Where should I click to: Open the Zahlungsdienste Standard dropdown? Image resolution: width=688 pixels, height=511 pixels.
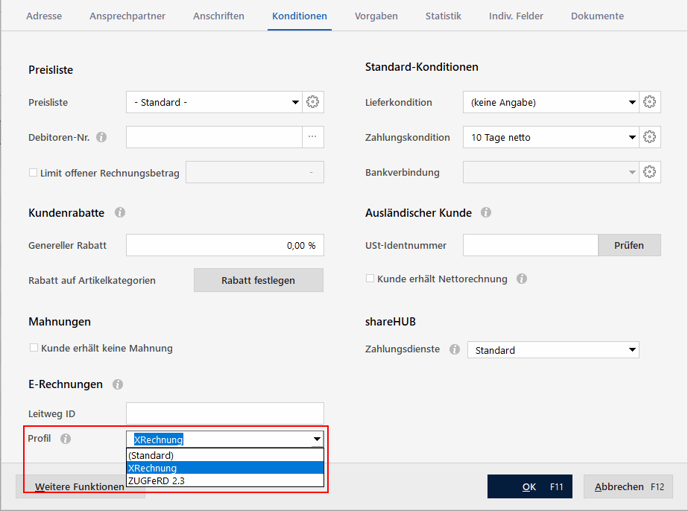[x=553, y=350]
